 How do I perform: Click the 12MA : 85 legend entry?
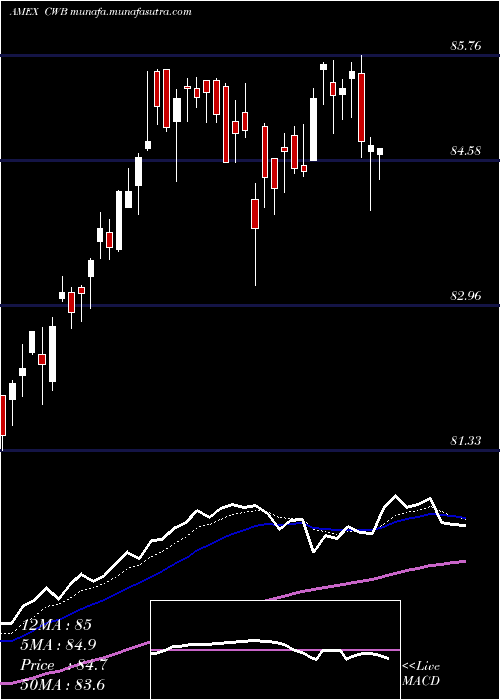click(56, 625)
